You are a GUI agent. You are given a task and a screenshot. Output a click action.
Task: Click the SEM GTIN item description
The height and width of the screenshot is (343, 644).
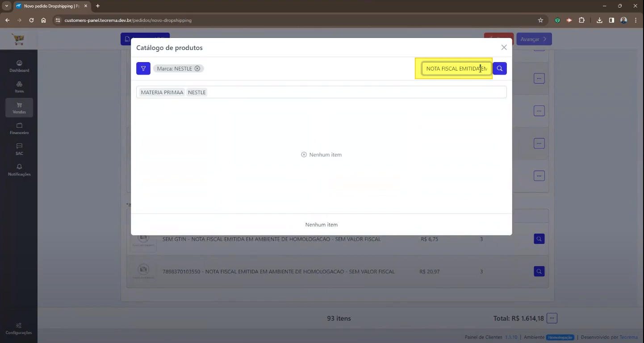pos(272,239)
